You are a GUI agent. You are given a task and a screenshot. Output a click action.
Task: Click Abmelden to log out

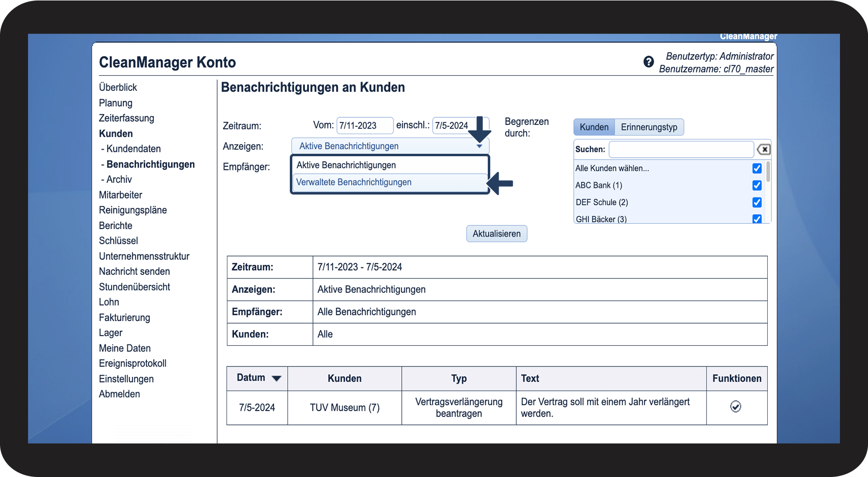pyautogui.click(x=119, y=394)
